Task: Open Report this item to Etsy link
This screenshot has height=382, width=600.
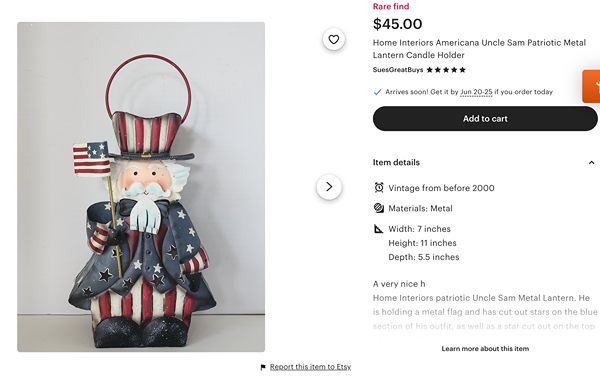Action: (310, 367)
